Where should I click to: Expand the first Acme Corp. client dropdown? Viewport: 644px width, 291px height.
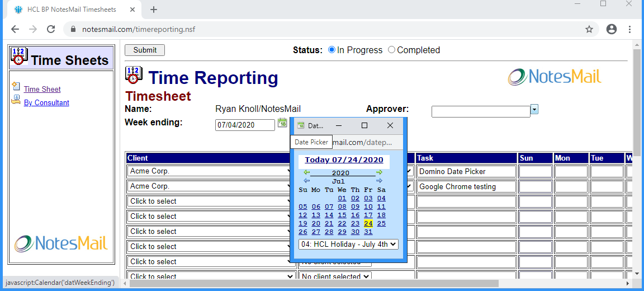point(211,171)
